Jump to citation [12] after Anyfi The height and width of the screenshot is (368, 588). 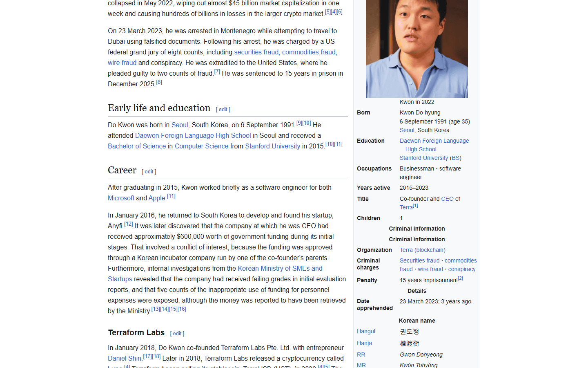coord(129,224)
